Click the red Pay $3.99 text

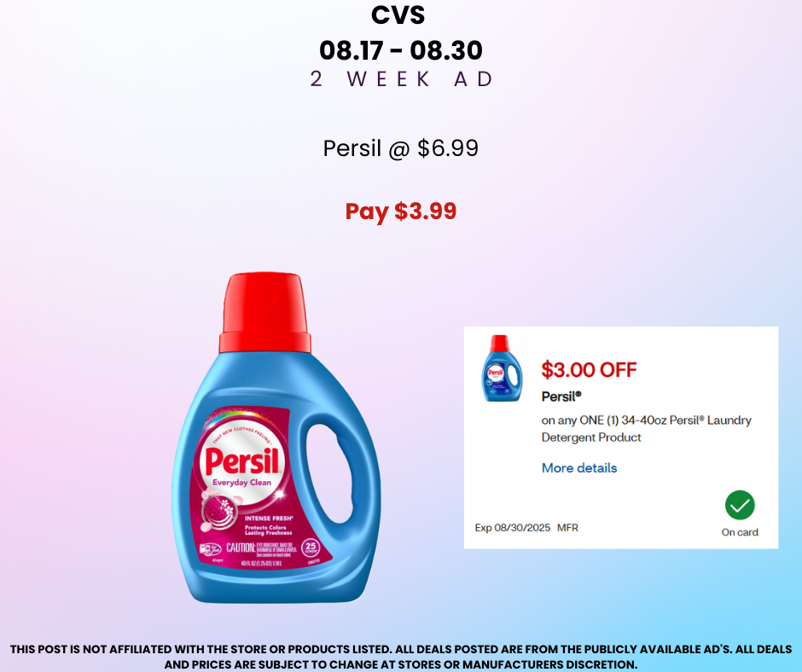coord(400,211)
